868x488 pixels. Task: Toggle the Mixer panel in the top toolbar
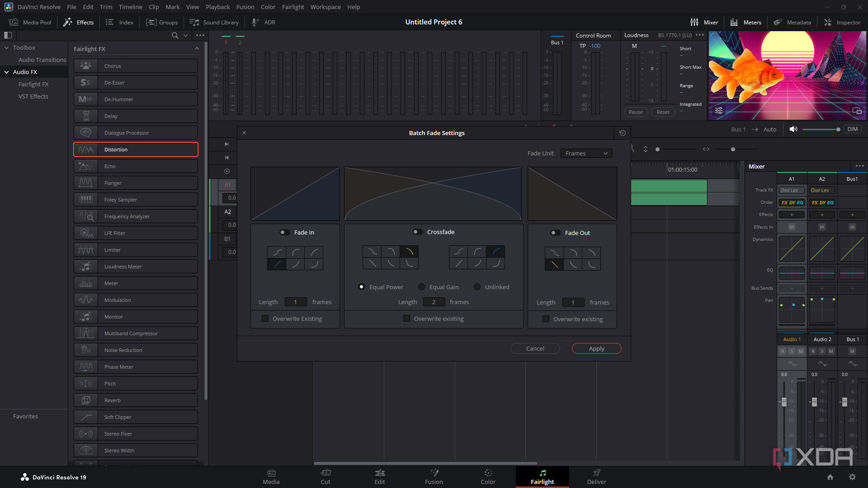tap(704, 22)
